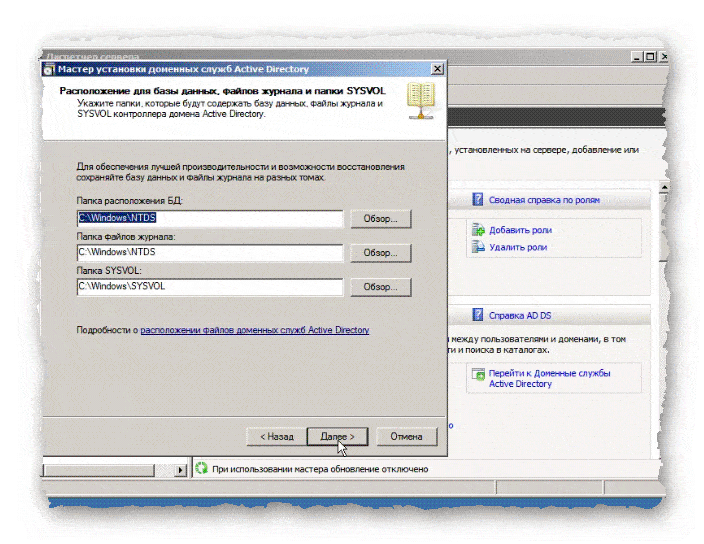This screenshot has height=544, width=704.
Task: Click the help icon beside Сводная справка по ролям
Action: 478,199
